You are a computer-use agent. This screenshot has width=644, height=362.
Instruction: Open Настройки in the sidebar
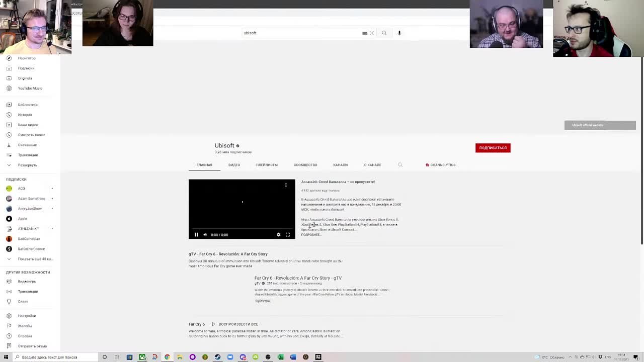[x=27, y=316]
